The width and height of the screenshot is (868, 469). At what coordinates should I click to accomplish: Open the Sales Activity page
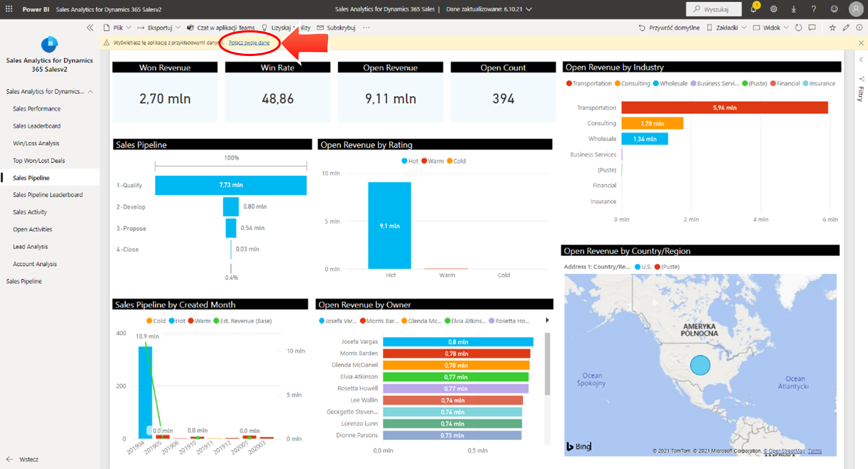30,212
